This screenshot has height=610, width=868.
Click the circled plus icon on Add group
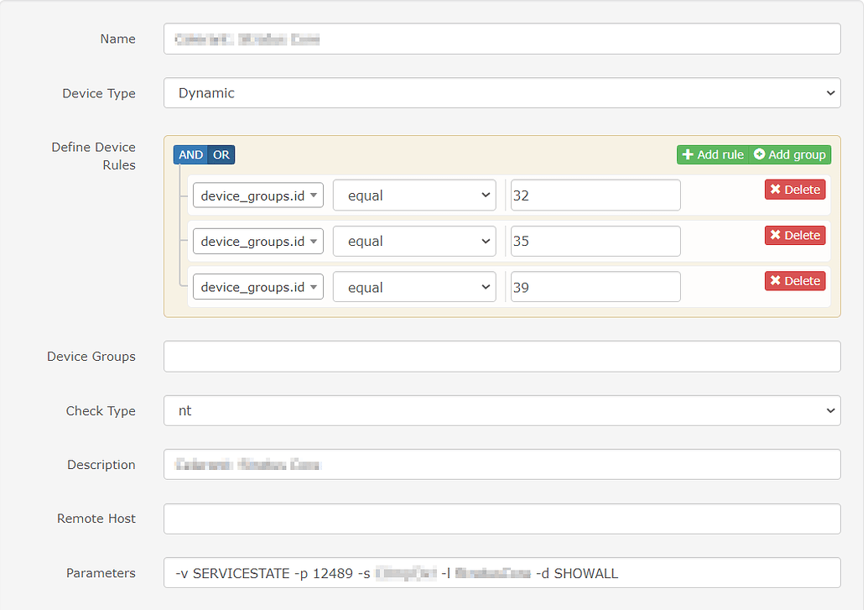coord(760,154)
